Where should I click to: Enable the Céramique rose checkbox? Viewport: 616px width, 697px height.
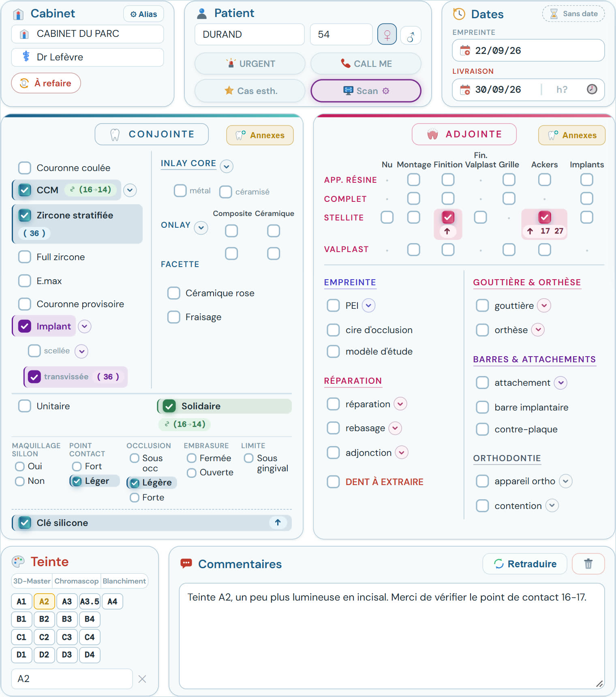[x=174, y=293]
